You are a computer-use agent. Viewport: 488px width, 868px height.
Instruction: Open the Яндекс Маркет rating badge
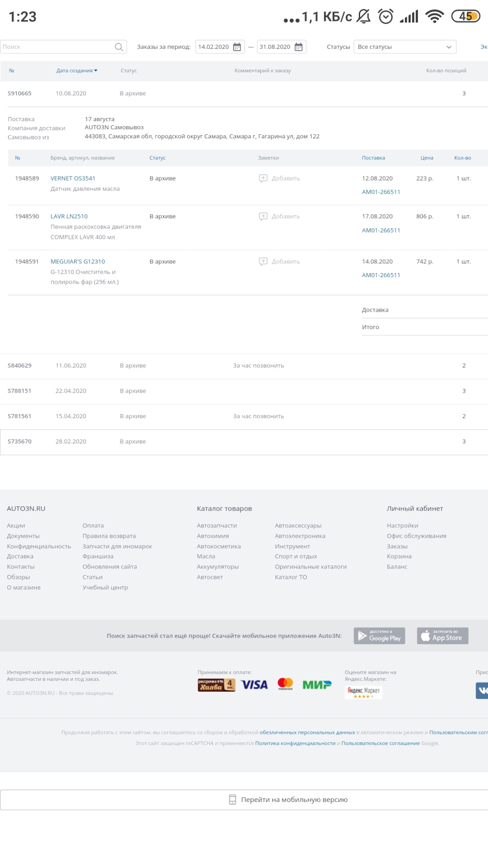pyautogui.click(x=363, y=692)
